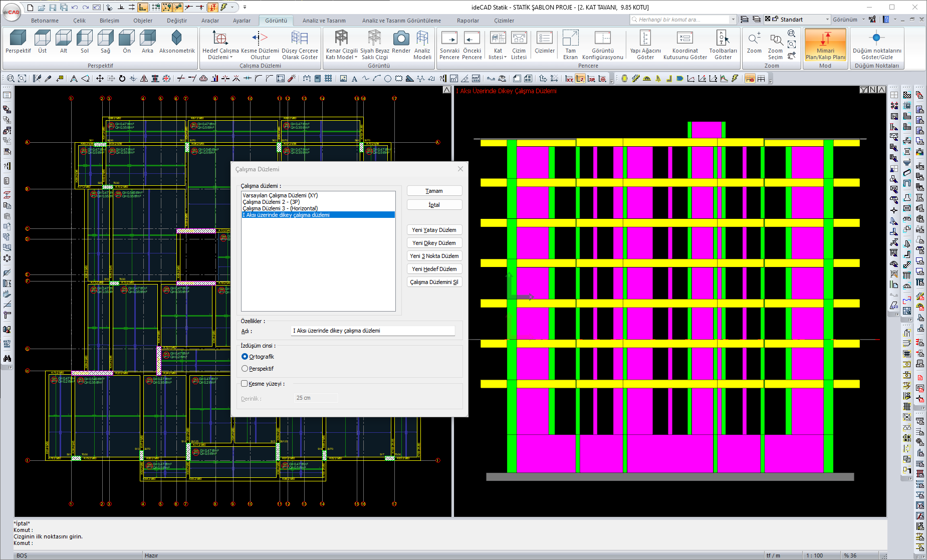Enable Kesme yüzeyi checkbox
This screenshot has width=927, height=560.
pyautogui.click(x=245, y=384)
